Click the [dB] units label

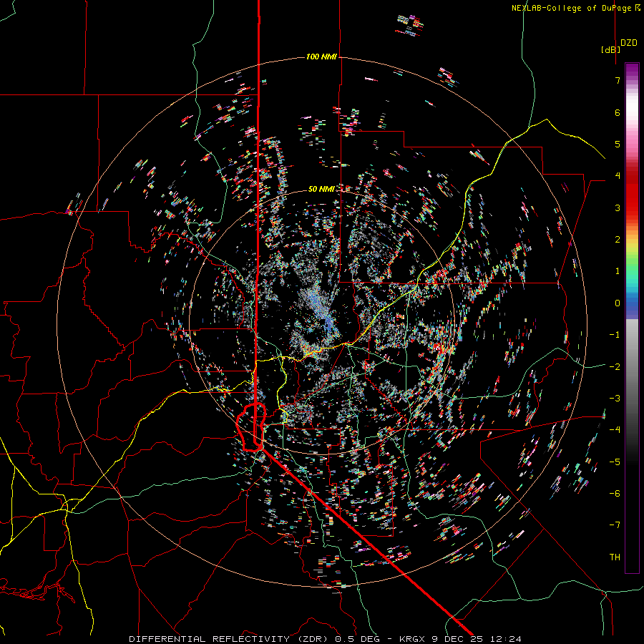click(x=610, y=49)
